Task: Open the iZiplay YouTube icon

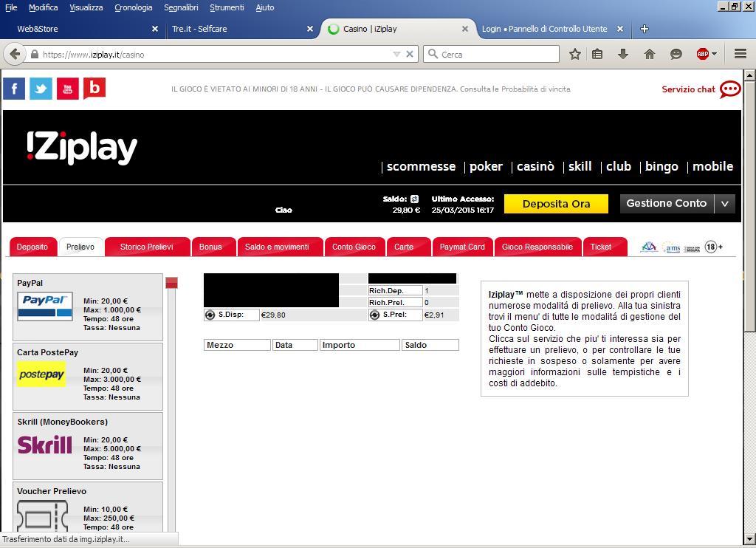Action: (x=67, y=89)
